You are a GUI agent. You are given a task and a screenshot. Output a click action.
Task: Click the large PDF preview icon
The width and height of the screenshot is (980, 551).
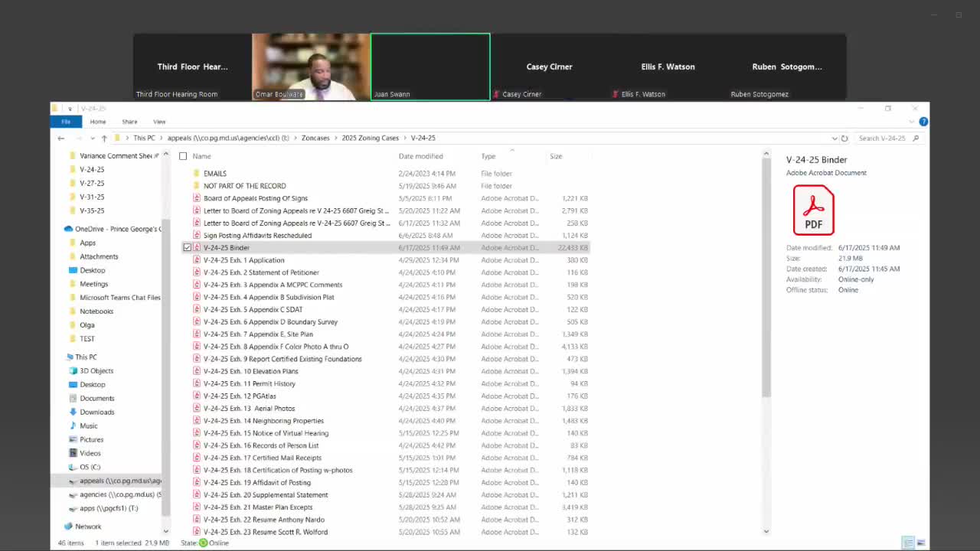click(x=813, y=210)
